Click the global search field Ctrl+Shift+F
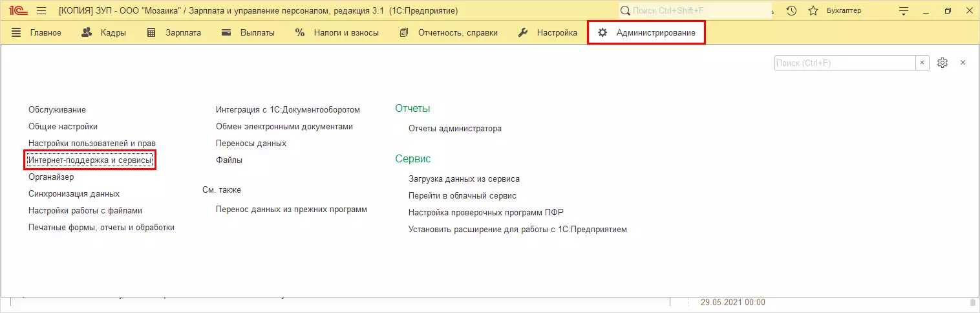Screen dimensions: 980x313 [x=695, y=11]
